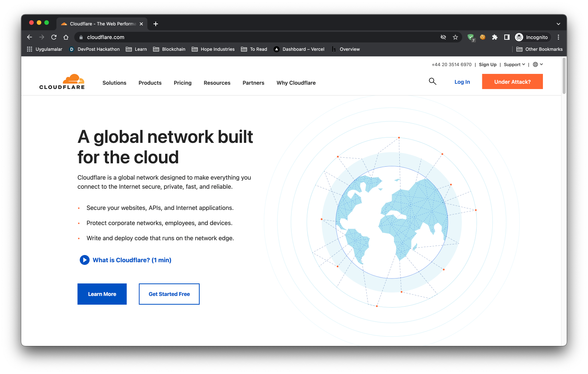Click inside the address bar
Image resolution: width=588 pixels, height=374 pixels.
[227, 37]
